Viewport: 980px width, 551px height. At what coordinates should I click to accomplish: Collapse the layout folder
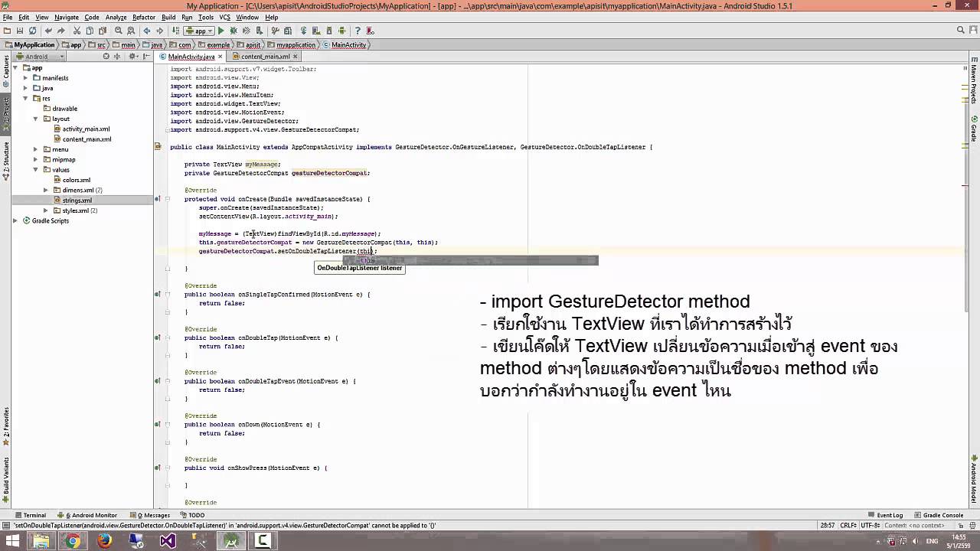[x=35, y=119]
